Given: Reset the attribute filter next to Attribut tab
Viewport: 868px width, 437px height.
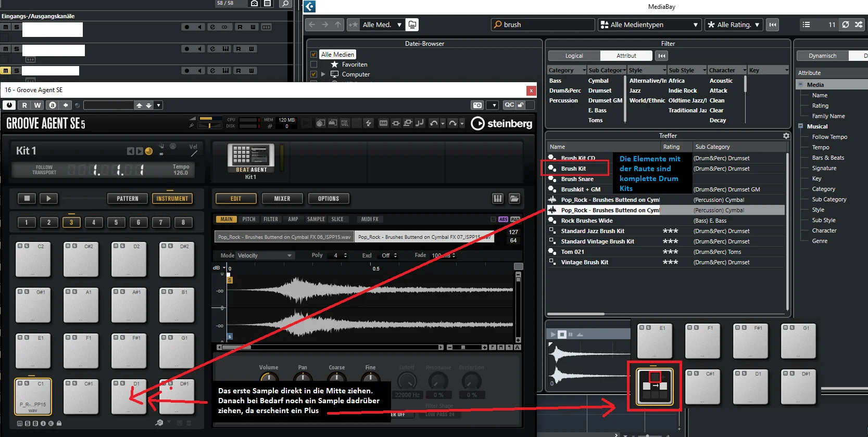Looking at the screenshot, I should pyautogui.click(x=661, y=56).
